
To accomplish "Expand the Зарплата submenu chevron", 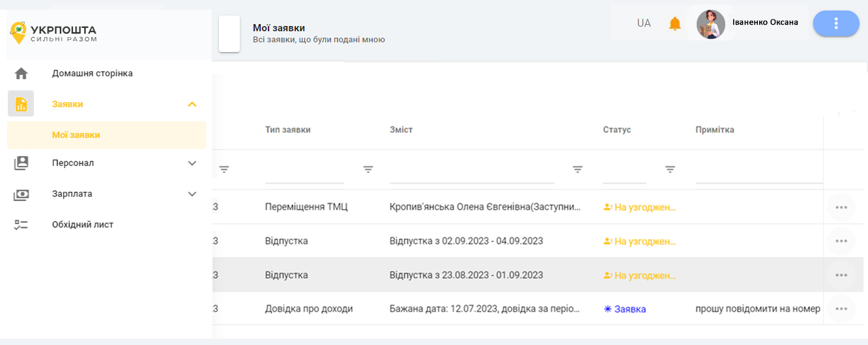I will pos(192,194).
